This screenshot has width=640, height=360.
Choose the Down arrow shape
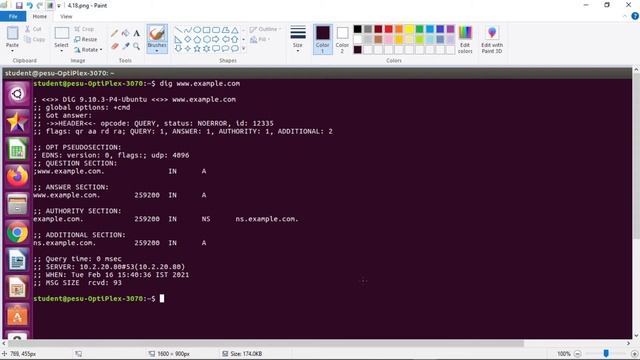[x=178, y=49]
